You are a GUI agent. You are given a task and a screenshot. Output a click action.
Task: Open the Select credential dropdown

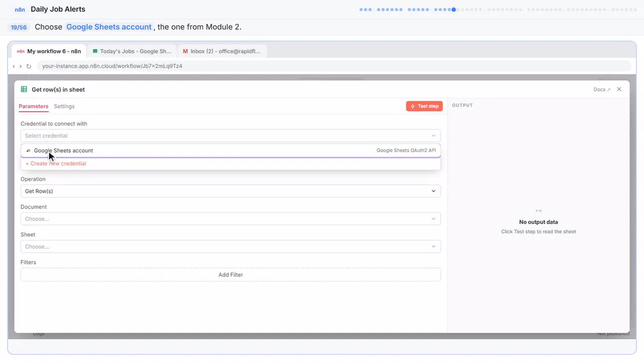pyautogui.click(x=230, y=136)
